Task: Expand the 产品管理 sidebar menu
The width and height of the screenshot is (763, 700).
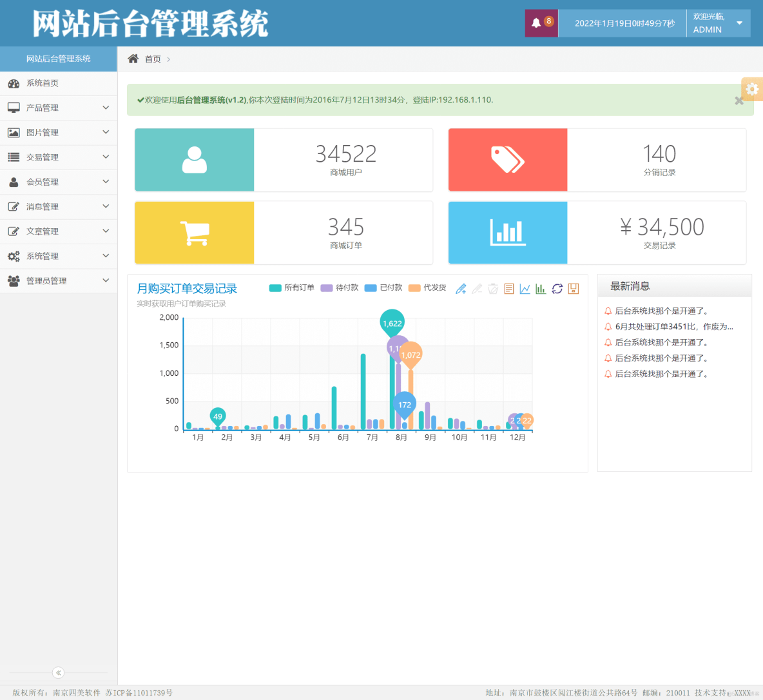Action: pyautogui.click(x=59, y=108)
